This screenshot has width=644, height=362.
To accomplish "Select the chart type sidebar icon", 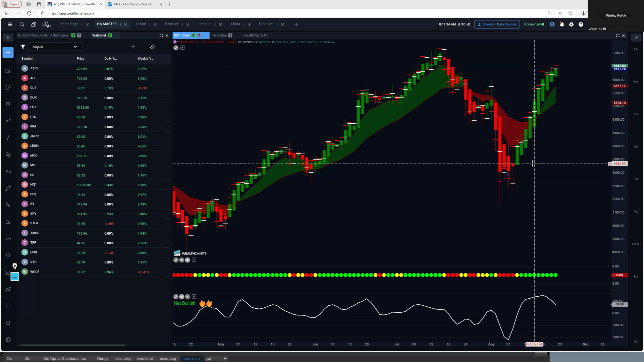I will (8, 70).
